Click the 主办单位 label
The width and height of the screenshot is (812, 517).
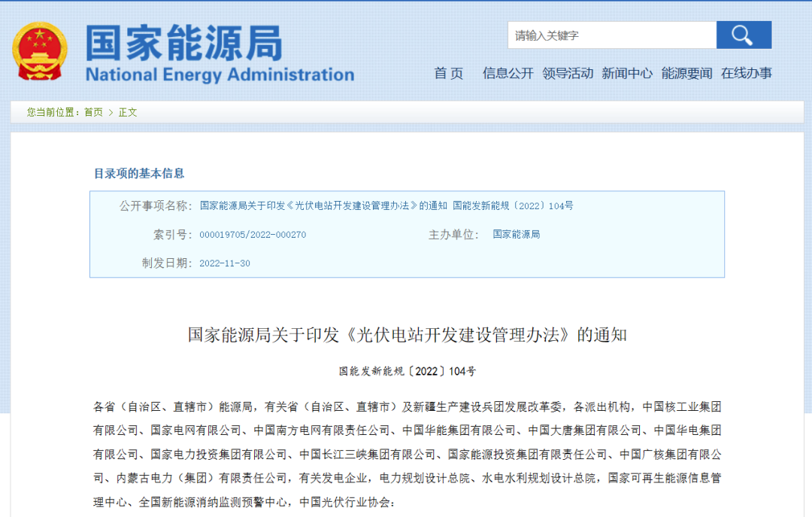pyautogui.click(x=453, y=235)
